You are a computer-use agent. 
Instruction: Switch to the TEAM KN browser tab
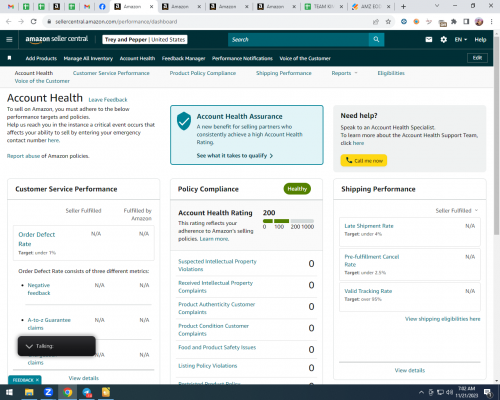point(323,6)
